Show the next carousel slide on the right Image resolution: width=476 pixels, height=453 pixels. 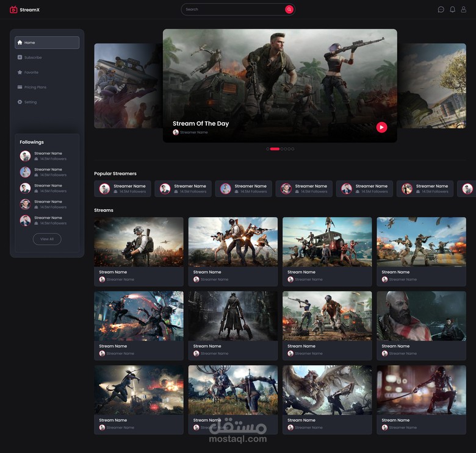[431, 86]
